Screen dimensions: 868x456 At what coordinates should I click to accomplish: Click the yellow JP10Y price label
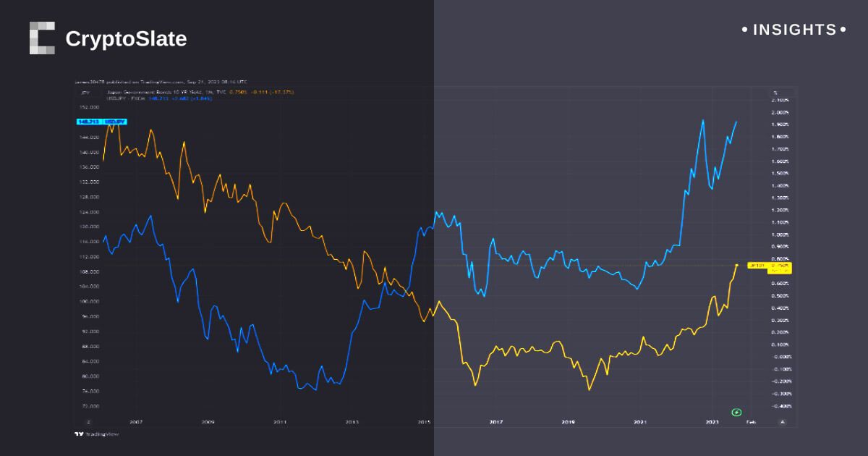tap(769, 267)
